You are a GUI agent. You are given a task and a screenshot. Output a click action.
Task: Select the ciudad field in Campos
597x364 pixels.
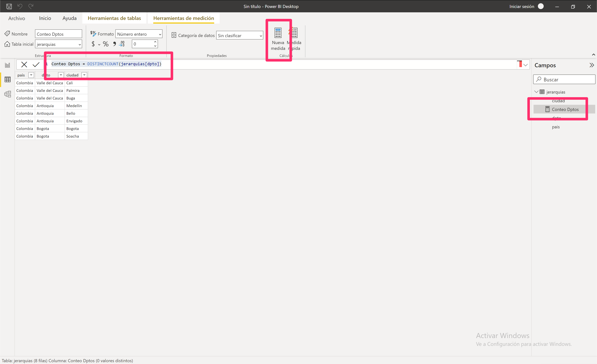(558, 100)
